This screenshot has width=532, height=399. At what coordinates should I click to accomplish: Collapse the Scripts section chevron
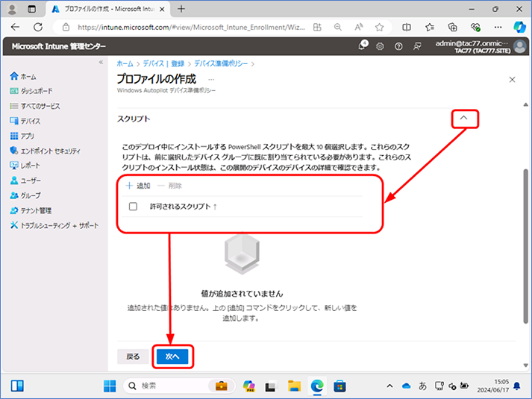click(464, 118)
